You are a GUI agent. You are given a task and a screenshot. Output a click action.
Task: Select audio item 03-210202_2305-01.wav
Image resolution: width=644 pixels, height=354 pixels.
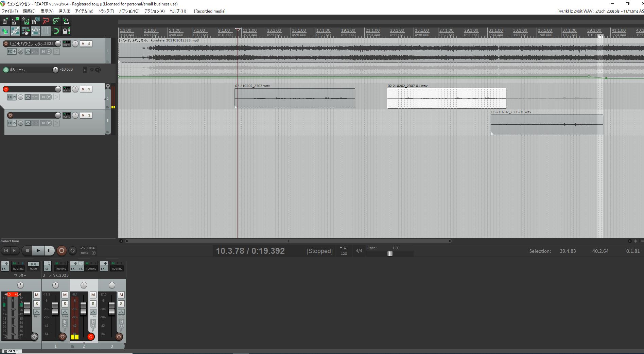pyautogui.click(x=547, y=124)
